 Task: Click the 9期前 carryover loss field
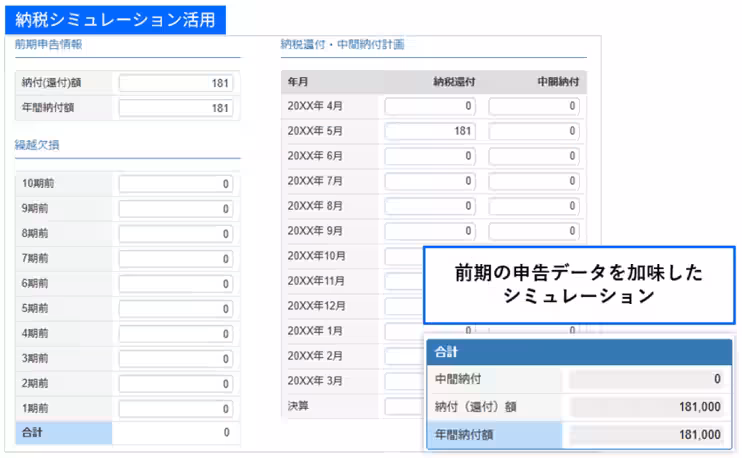click(x=176, y=209)
